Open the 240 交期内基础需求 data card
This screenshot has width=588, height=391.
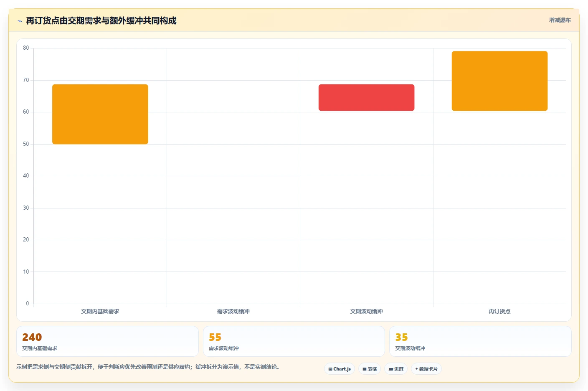tap(107, 341)
